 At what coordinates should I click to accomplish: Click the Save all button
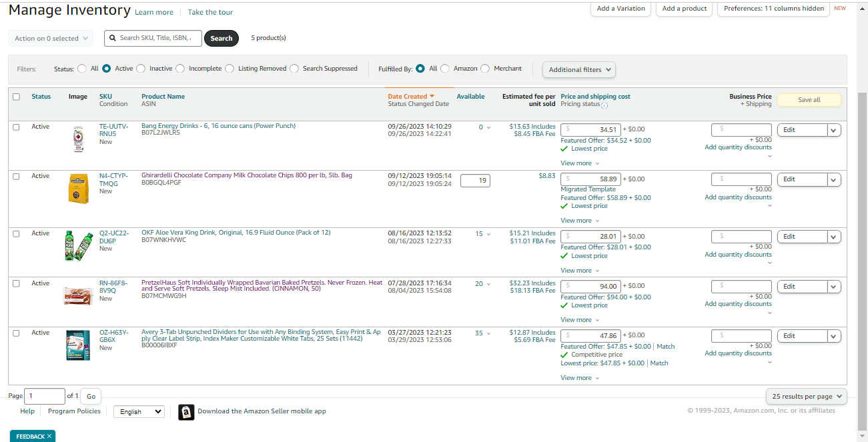click(x=809, y=100)
